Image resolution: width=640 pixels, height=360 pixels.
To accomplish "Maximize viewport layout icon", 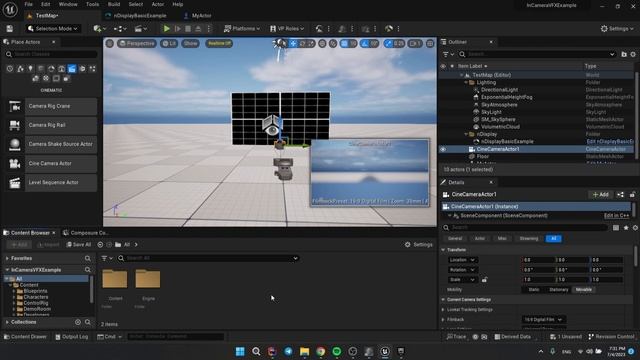I will pos(430,43).
